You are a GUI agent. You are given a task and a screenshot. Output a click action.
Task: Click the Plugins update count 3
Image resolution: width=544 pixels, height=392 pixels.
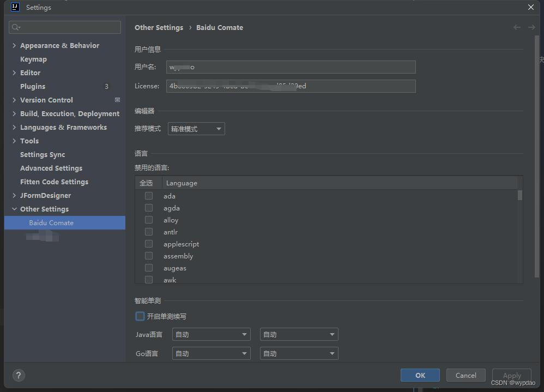pos(106,86)
